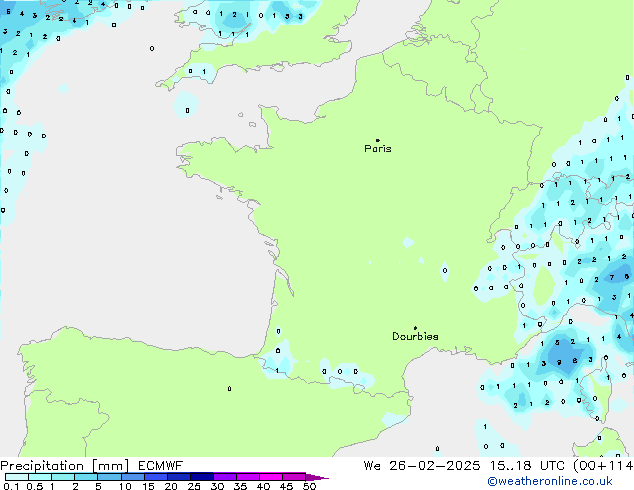Select the 20–25 mm legend swatch
Screen dimensions: 634x490
pos(179,477)
